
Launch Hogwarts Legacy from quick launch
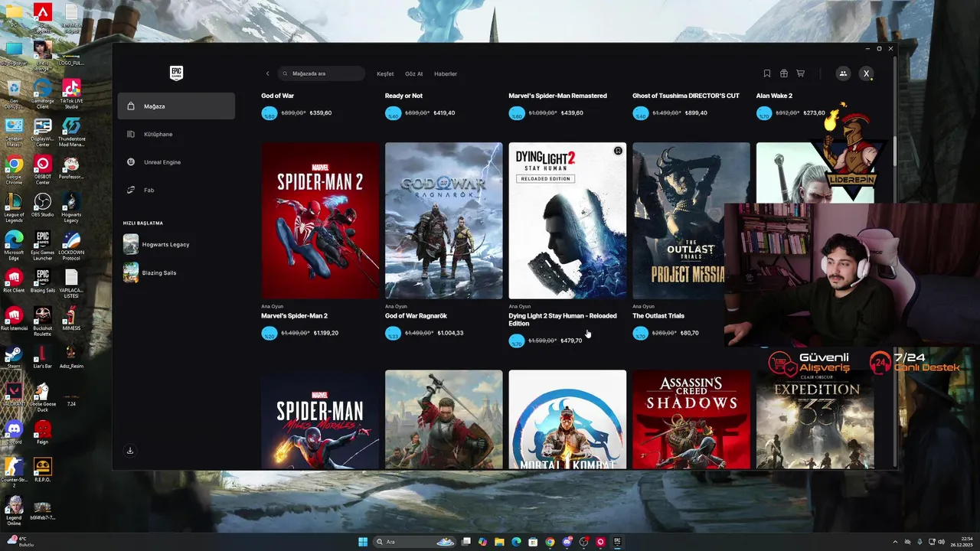[x=157, y=244]
